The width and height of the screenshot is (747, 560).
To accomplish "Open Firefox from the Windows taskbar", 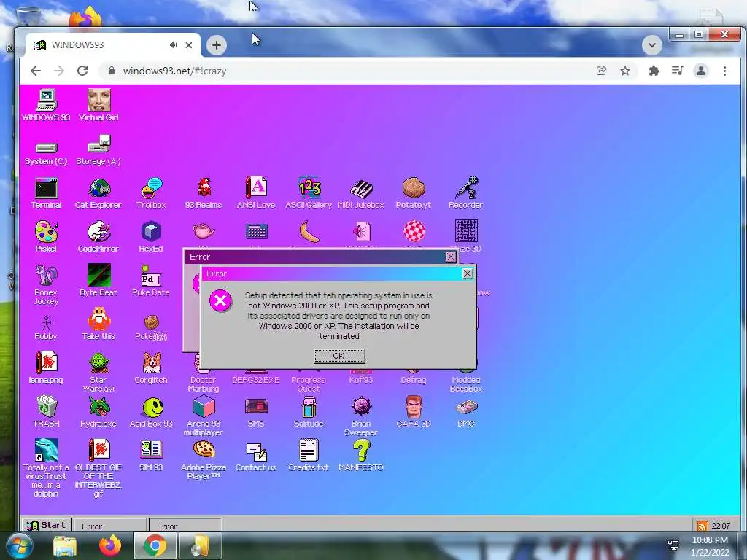I will point(110,545).
